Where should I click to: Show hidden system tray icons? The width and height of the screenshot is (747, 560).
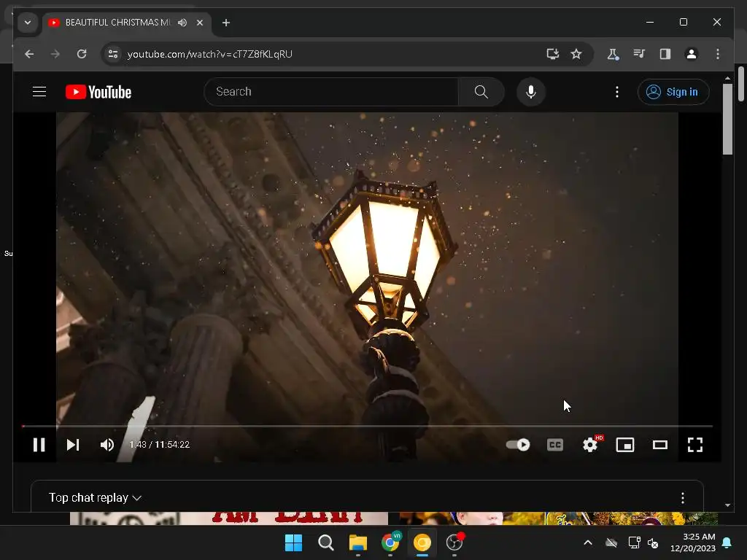tap(588, 542)
